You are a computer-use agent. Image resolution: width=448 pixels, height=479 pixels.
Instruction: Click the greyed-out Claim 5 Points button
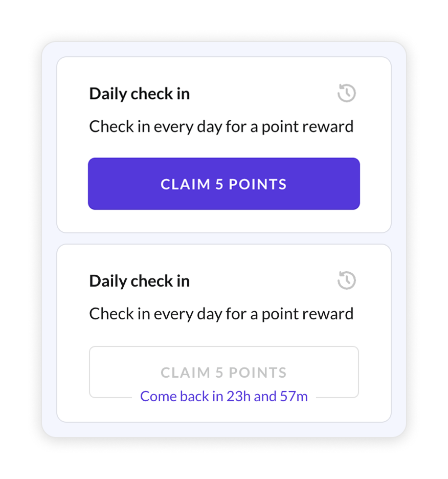click(x=223, y=372)
